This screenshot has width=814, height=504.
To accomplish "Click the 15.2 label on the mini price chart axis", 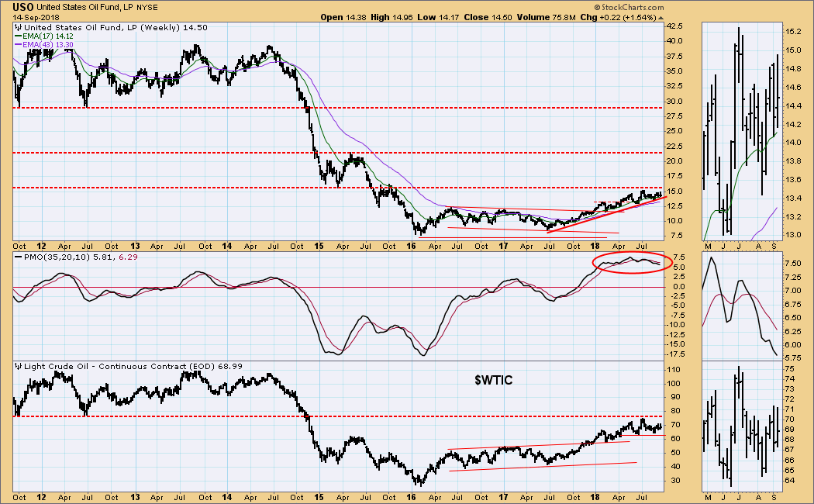I will pyautogui.click(x=794, y=32).
